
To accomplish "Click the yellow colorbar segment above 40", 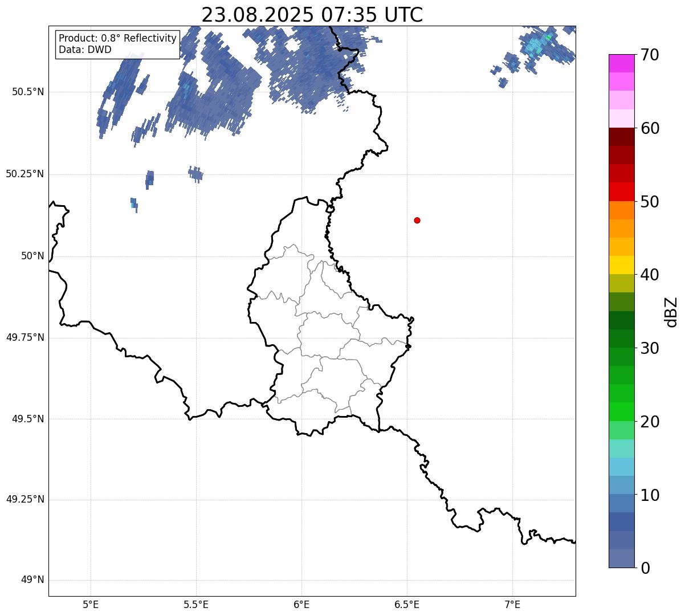I will 622,265.
